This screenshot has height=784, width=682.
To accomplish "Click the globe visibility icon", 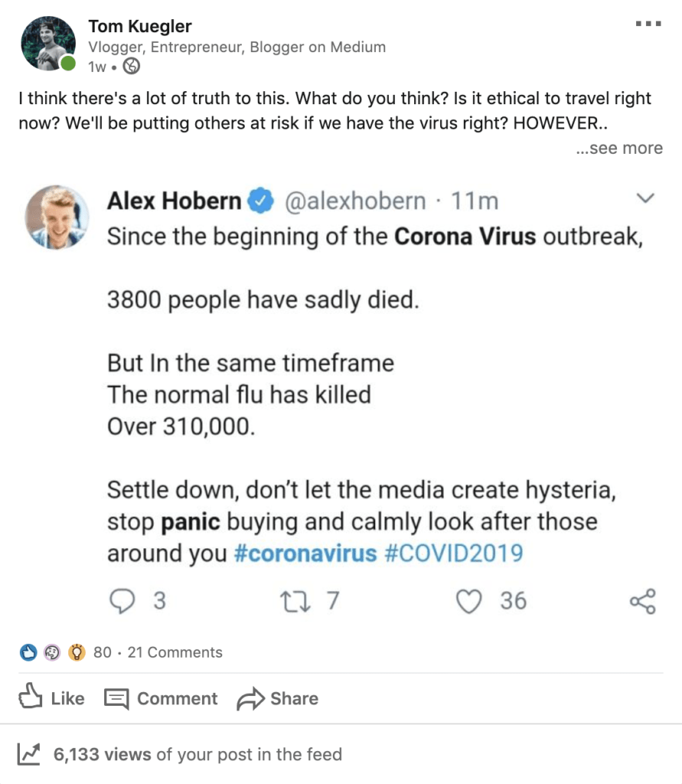I will [132, 66].
